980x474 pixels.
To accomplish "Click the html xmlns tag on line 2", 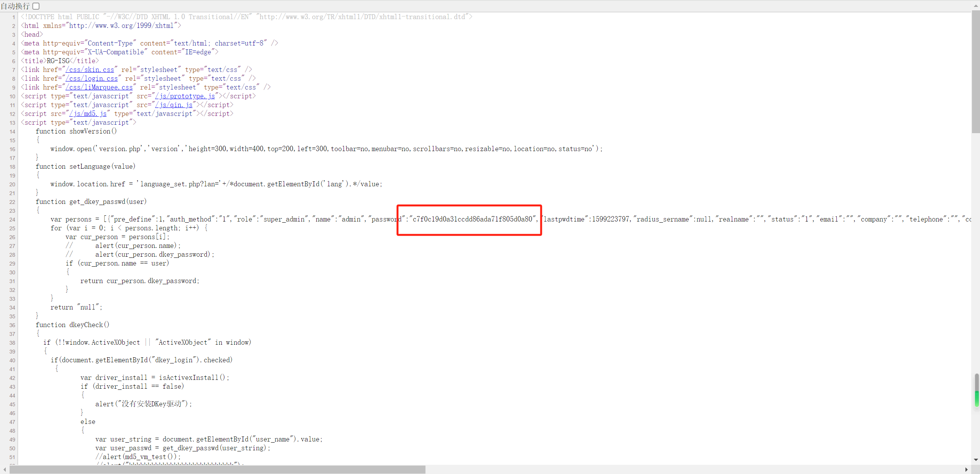I will click(x=101, y=26).
